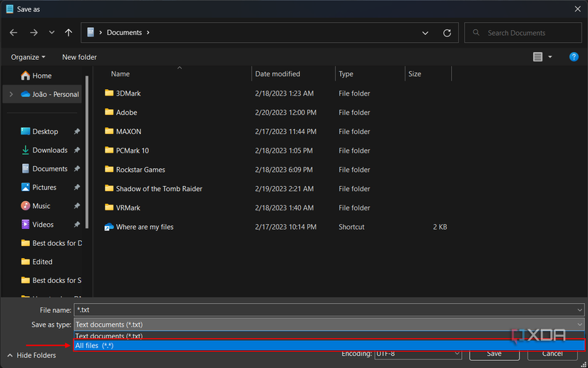Select the Where are my files shortcut
Image resolution: width=588 pixels, height=368 pixels.
pos(145,227)
